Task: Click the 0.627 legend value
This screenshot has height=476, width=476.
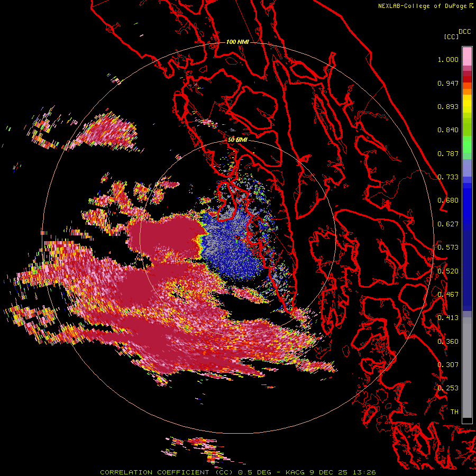Action: click(448, 224)
